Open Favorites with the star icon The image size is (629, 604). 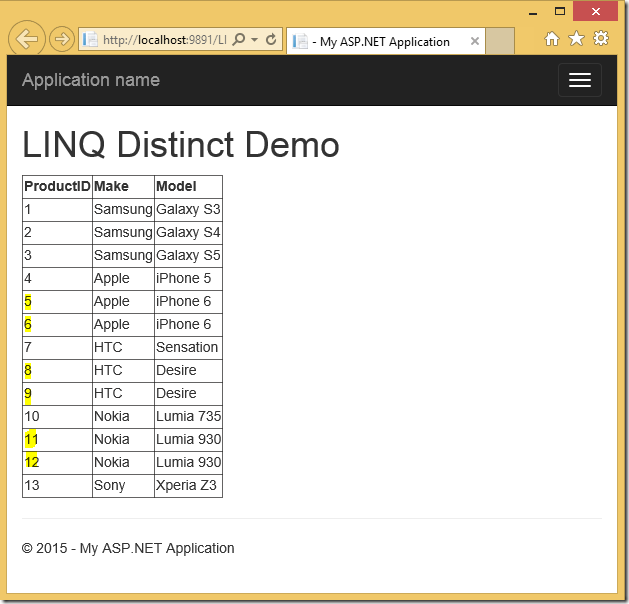(x=576, y=39)
